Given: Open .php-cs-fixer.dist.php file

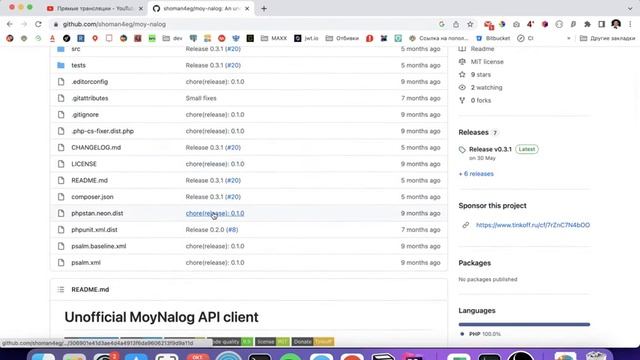Looking at the screenshot, I should pos(102,131).
